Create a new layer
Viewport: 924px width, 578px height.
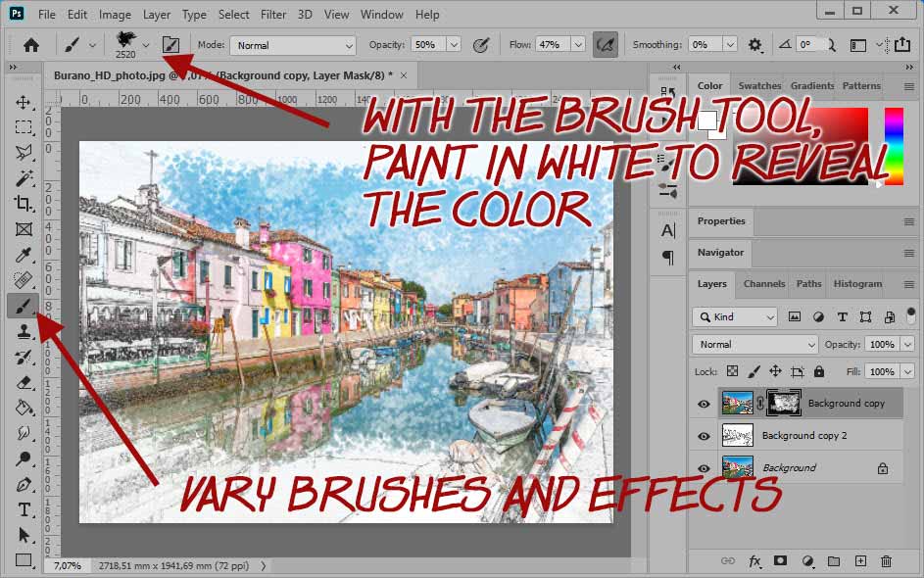[860, 561]
